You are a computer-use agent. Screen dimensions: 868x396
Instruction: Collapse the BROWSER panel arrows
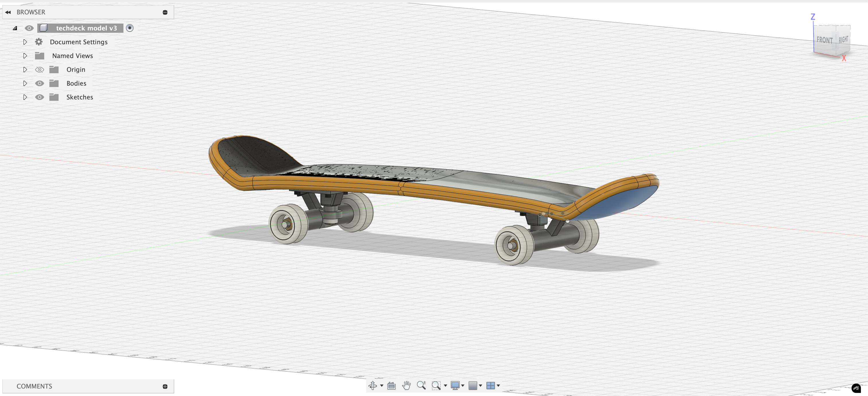(8, 12)
